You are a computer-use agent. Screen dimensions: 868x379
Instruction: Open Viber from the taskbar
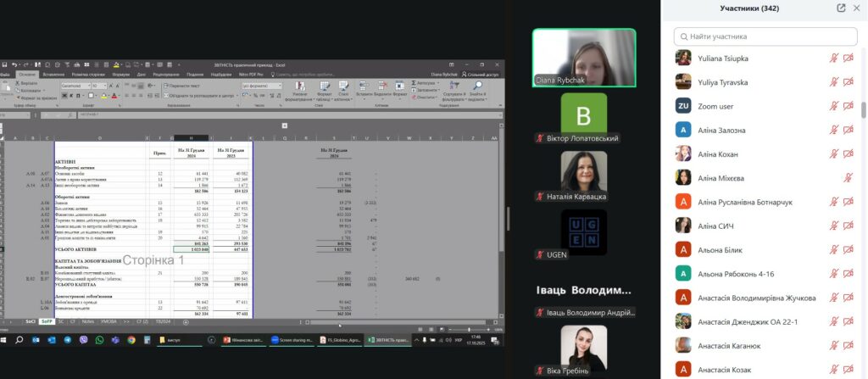coord(83,339)
